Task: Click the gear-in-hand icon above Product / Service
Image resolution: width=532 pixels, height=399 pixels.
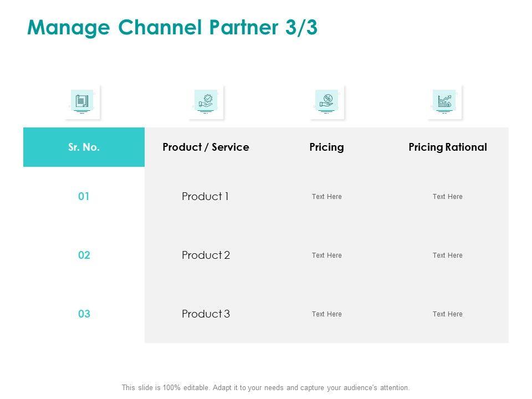Action: coord(206,102)
